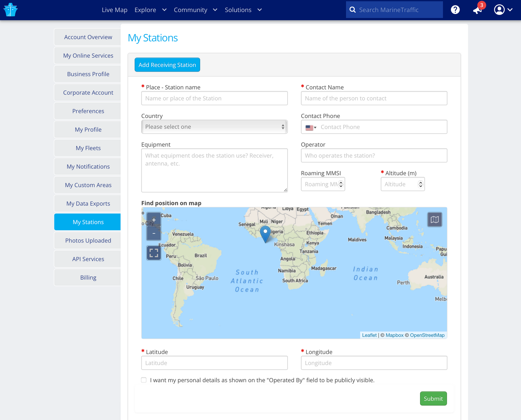Open the help question mark icon
The image size is (521, 420).
[x=455, y=10]
